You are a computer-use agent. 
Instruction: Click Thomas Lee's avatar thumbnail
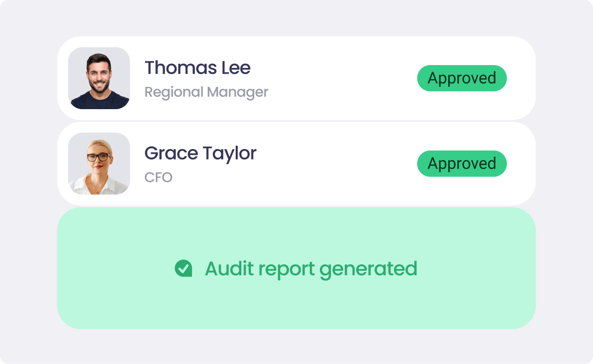(99, 78)
